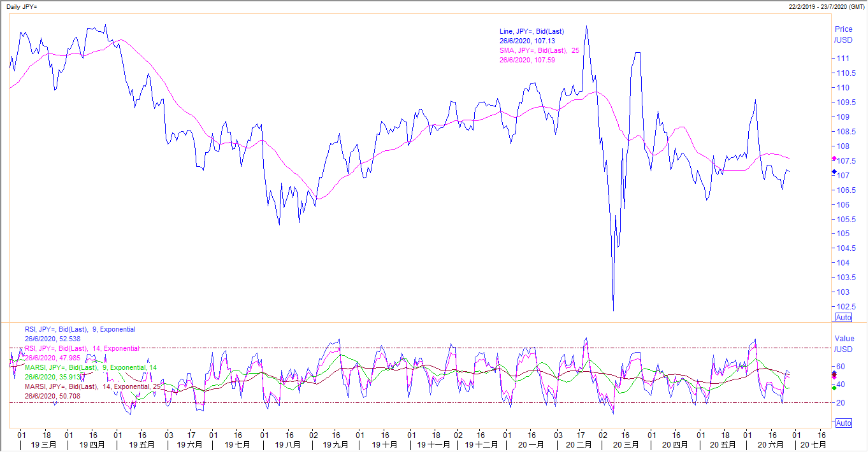The image size is (868, 452).
Task: Click the '19 十一月' month label
Action: pos(434,444)
